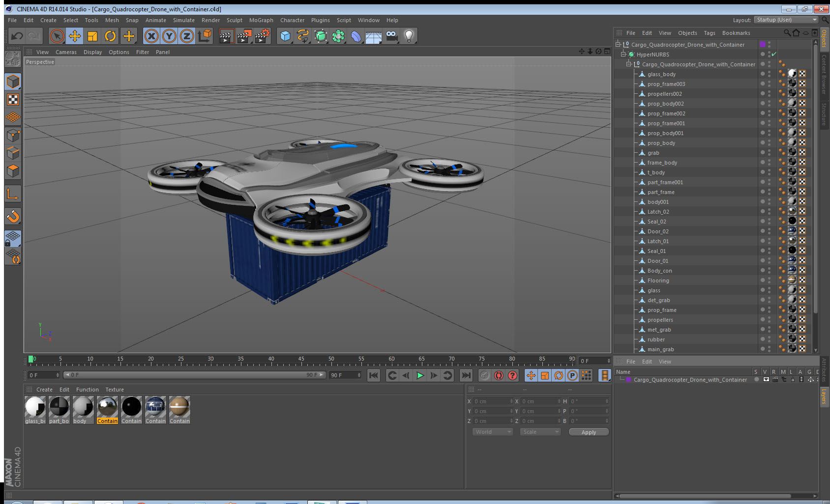830x504 pixels.
Task: Toggle Y axis lock
Action: tap(169, 36)
